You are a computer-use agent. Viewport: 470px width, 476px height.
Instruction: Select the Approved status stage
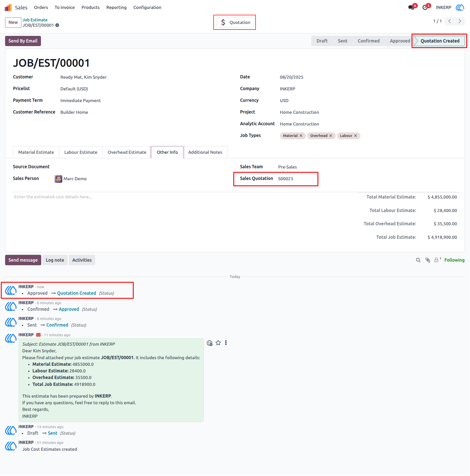click(400, 41)
